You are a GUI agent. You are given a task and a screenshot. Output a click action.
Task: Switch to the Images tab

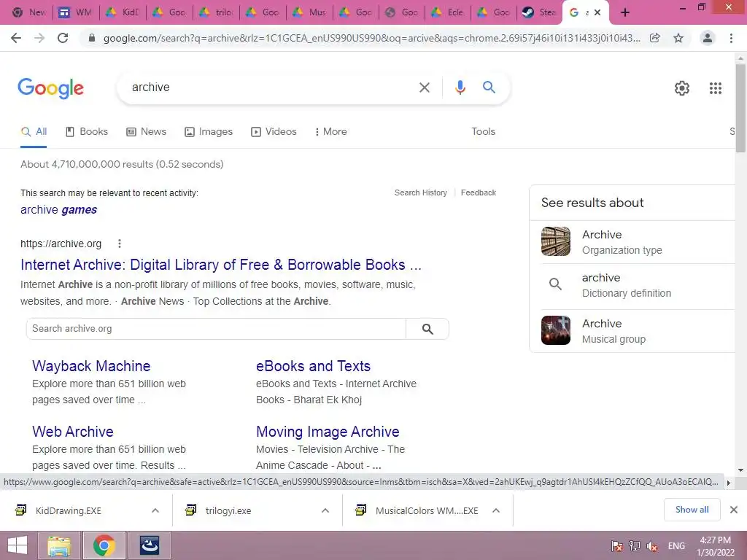coord(209,132)
